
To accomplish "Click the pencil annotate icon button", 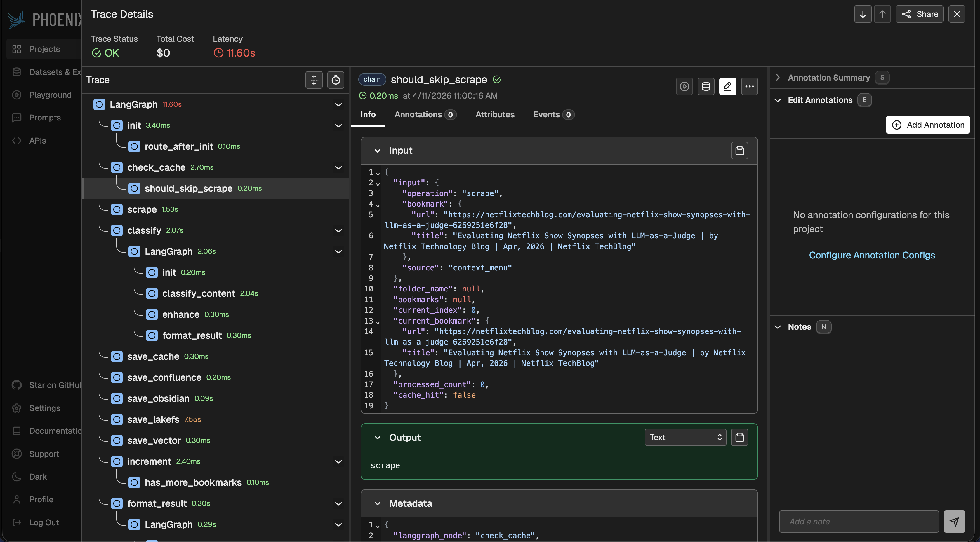I will click(727, 86).
